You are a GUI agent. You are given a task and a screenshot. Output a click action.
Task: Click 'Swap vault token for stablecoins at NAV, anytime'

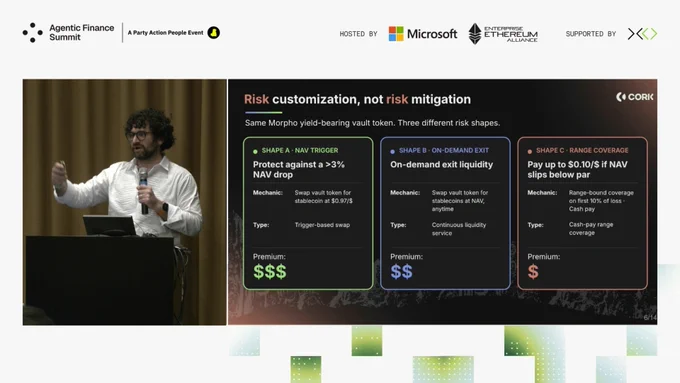tap(460, 200)
